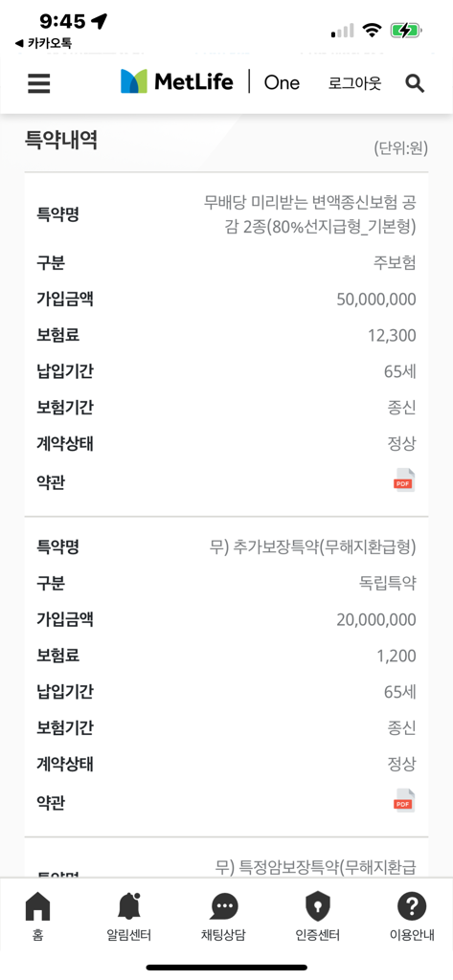Tap 로그아웃 to sign out

pos(354,83)
